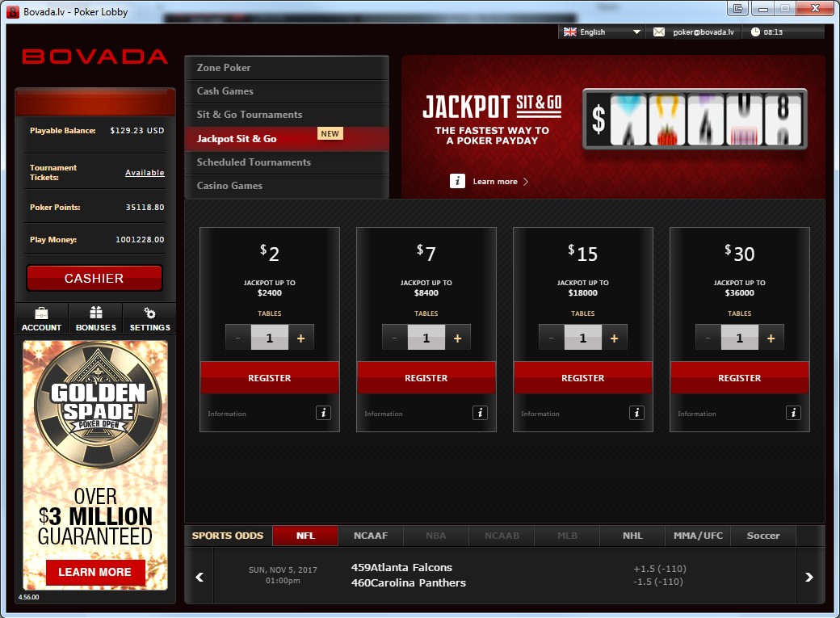Open Sit & Go Tournaments menu item
Image resolution: width=840 pixels, height=618 pixels.
pyautogui.click(x=287, y=115)
